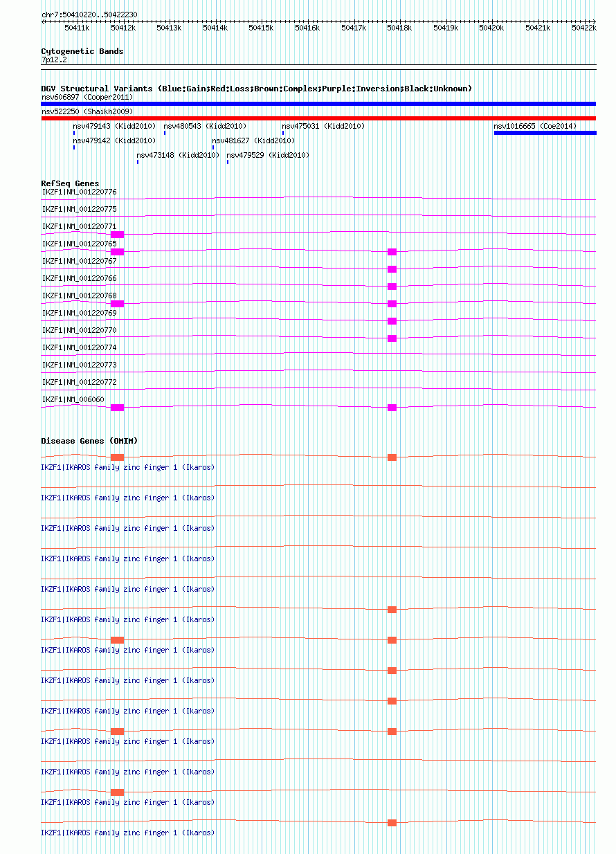Select the 50420k position on the ruler
Image resolution: width=616 pixels, height=854 pixels.
click(x=491, y=28)
